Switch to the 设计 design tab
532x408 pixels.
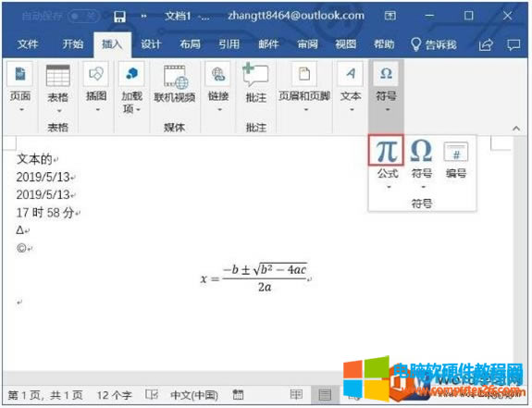click(151, 44)
